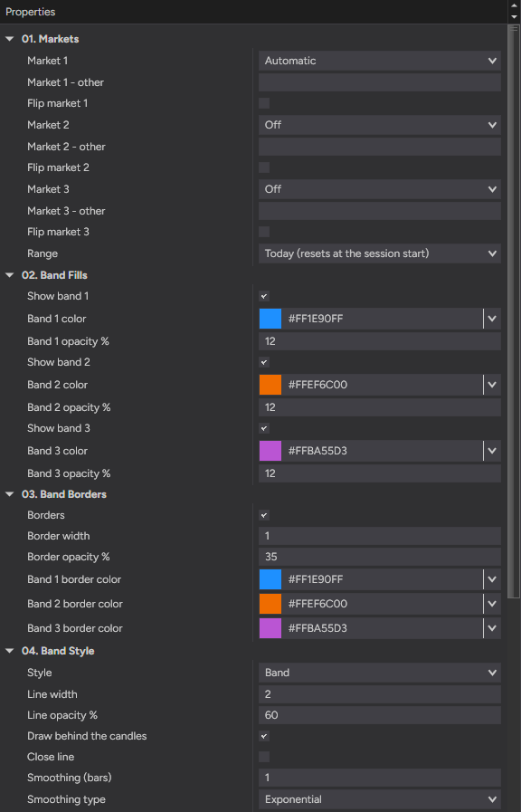This screenshot has width=521, height=812.
Task: Enable the Flip market 1 checkbox
Action: (264, 103)
